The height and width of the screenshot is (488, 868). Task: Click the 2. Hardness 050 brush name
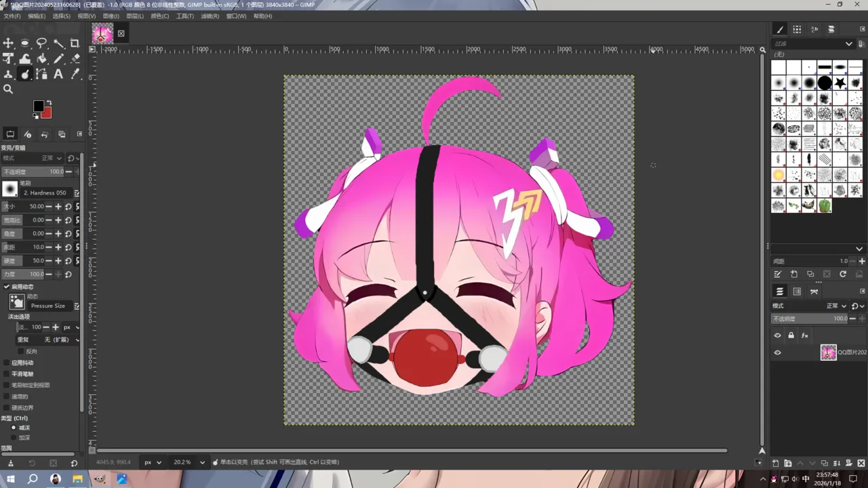[45, 192]
